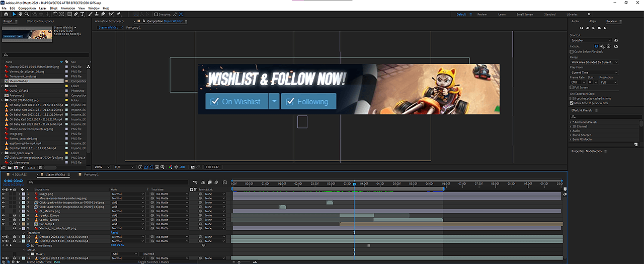Click the show channel color icon in viewer

click(x=171, y=167)
